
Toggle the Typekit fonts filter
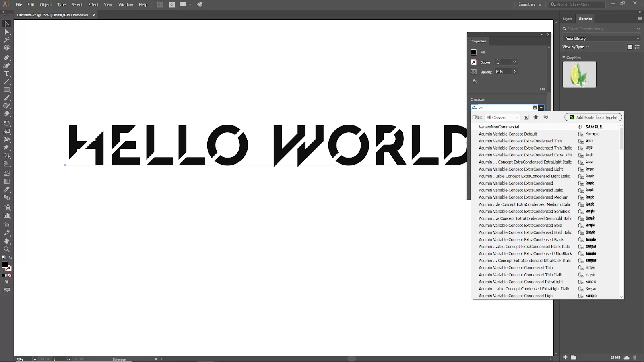(x=526, y=117)
